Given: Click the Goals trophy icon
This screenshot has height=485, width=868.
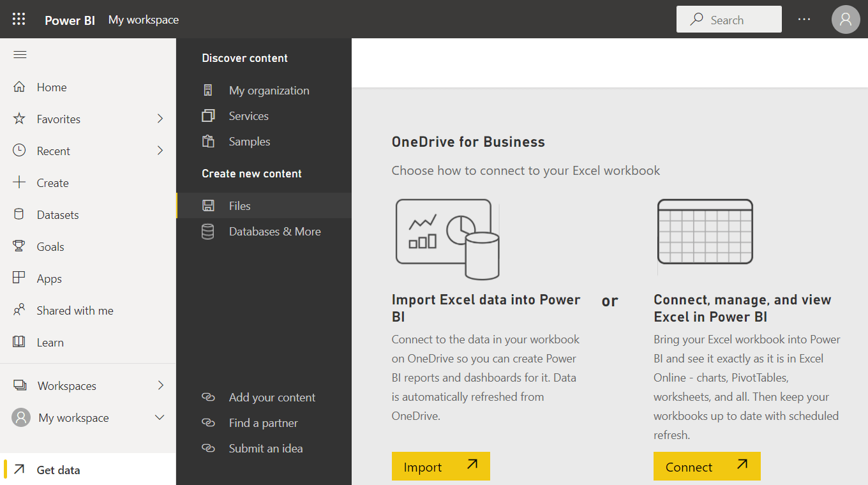Looking at the screenshot, I should pos(19,246).
